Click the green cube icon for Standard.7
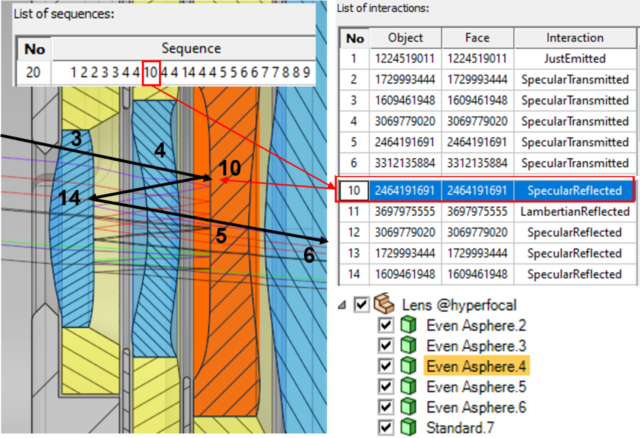This screenshot has width=640, height=438. pos(409,428)
